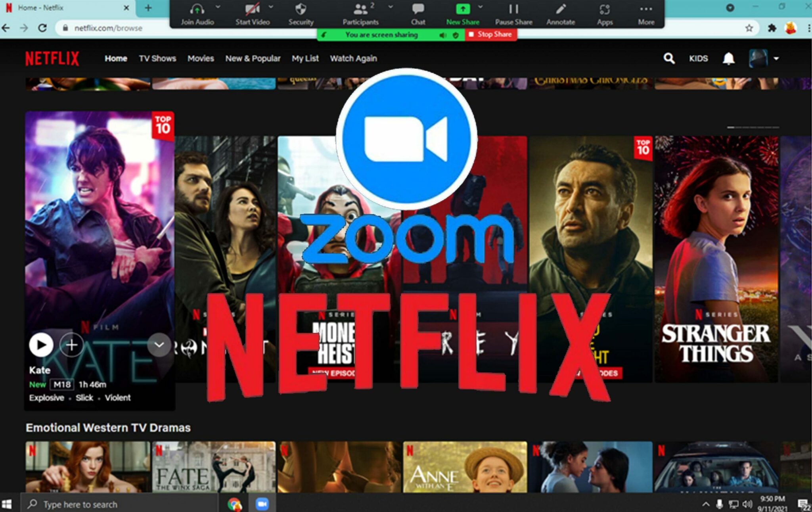Screen dimensions: 812x512
Task: Open Zoom from the taskbar
Action: pyautogui.click(x=262, y=504)
